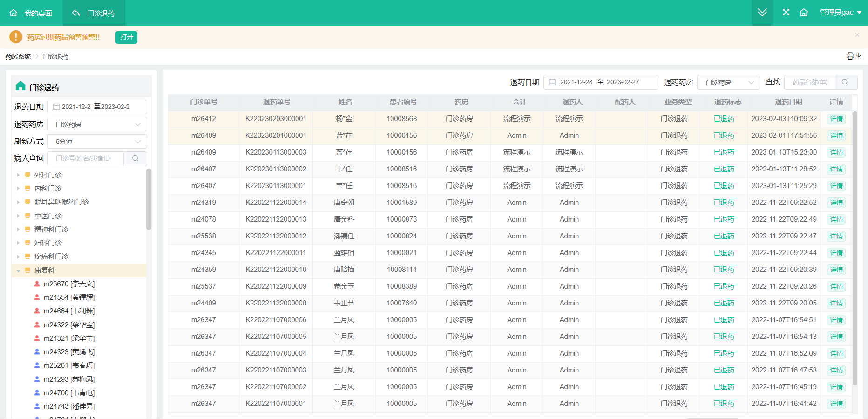Screen dimensions: 868x419
Task: Select patient m24321 [梁华宝]
Action: click(69, 338)
